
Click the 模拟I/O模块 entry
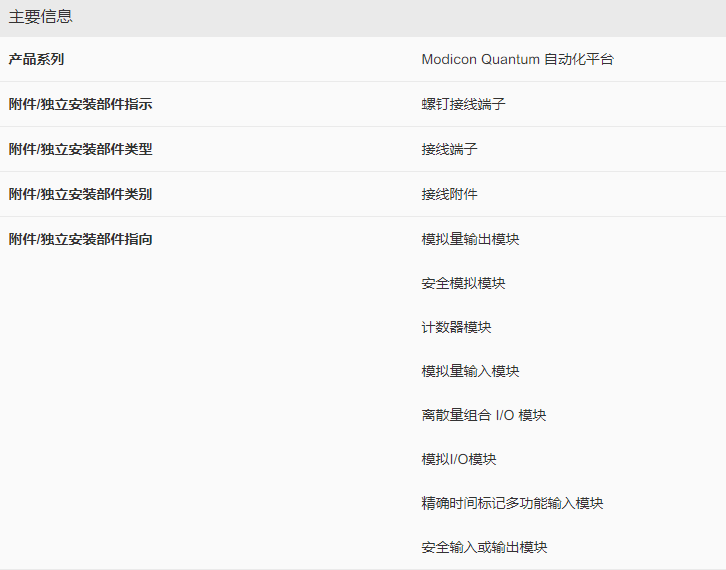point(459,459)
